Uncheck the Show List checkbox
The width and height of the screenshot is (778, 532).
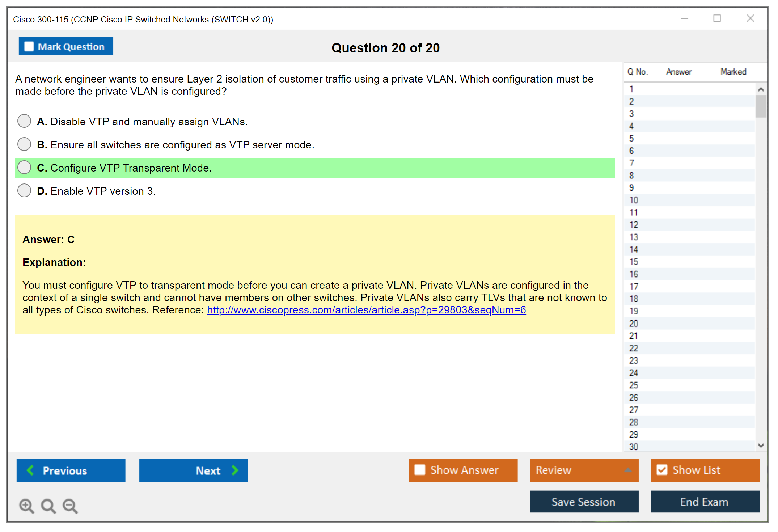click(662, 470)
